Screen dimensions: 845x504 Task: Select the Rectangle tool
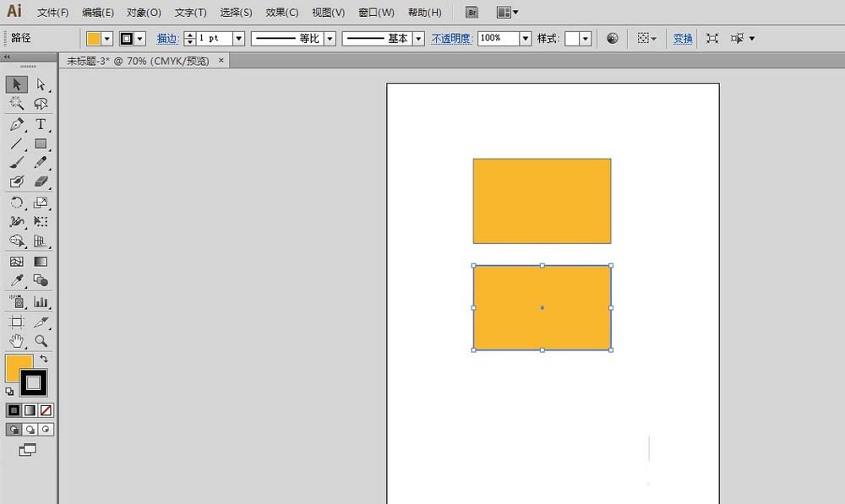(x=41, y=144)
